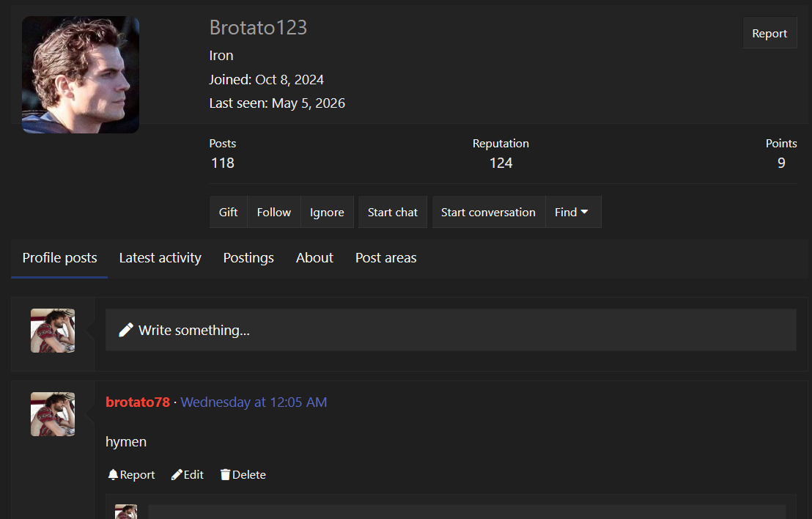The image size is (812, 519).
Task: Click avatar beside Write something box
Action: (53, 331)
